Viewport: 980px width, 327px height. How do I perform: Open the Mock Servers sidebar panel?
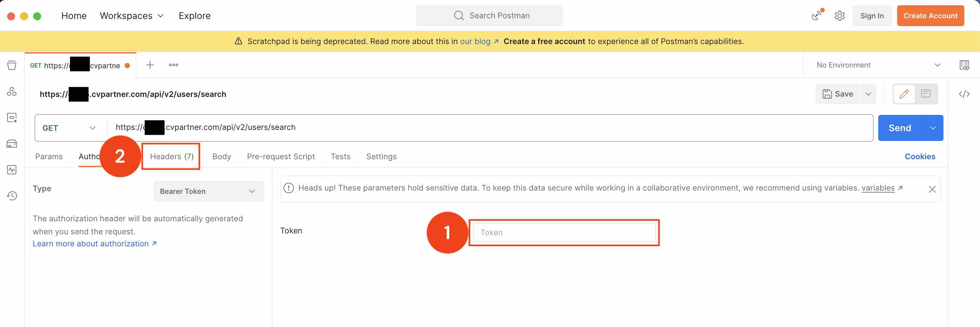(x=12, y=144)
